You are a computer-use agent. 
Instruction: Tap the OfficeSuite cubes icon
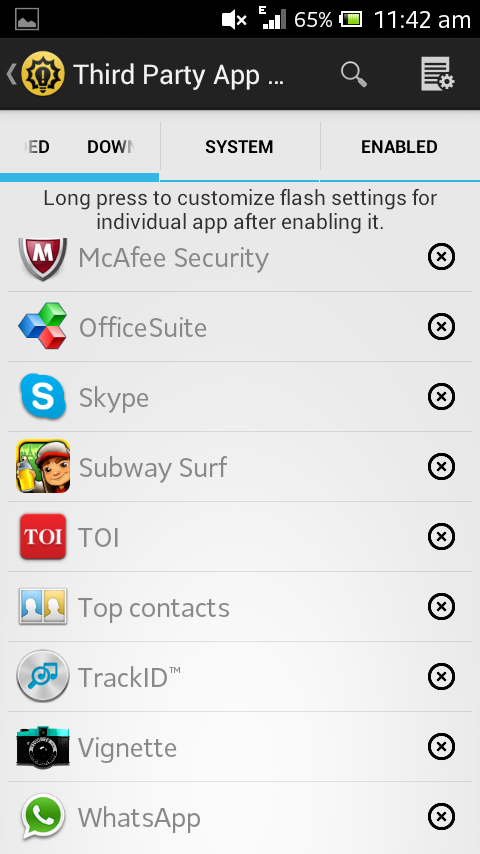point(43,326)
